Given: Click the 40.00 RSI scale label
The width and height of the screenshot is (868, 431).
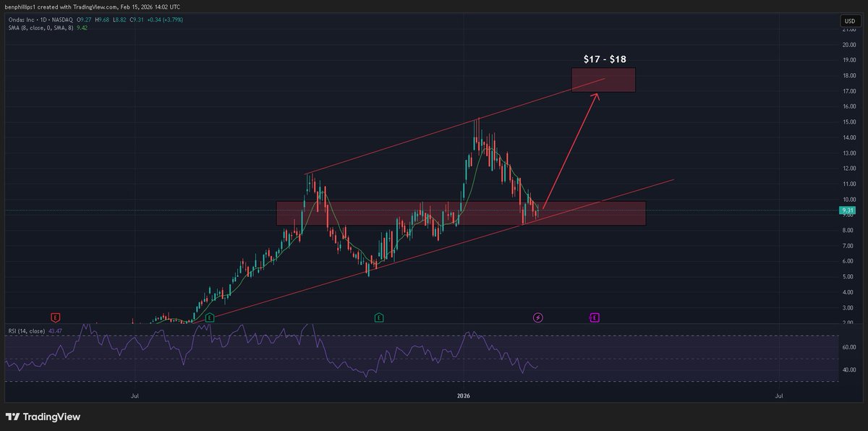Looking at the screenshot, I should click(x=848, y=372).
